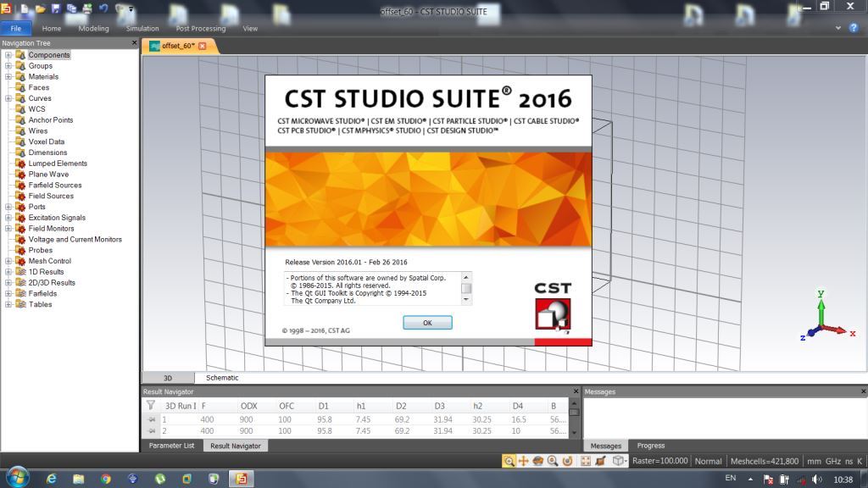Click the pin icon of run 1
The image size is (868, 488).
tap(152, 419)
